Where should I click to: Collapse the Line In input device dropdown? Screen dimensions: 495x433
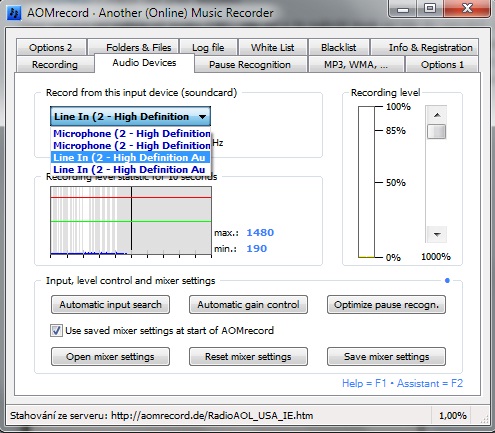tap(130, 116)
